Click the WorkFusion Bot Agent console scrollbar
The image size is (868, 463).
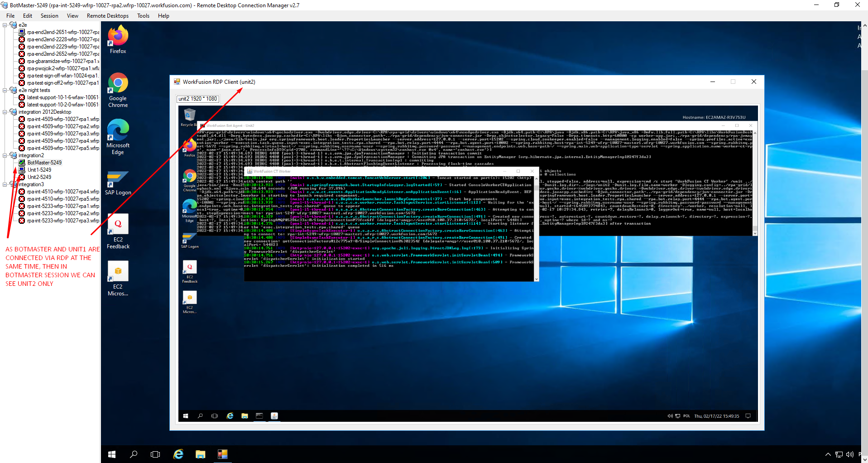[x=755, y=183]
